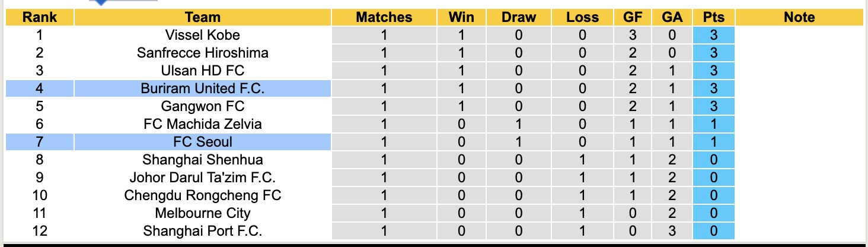Viewport: 868px width, 247px height.
Task: Click Vissel Kobe's points cell
Action: pyautogui.click(x=713, y=35)
